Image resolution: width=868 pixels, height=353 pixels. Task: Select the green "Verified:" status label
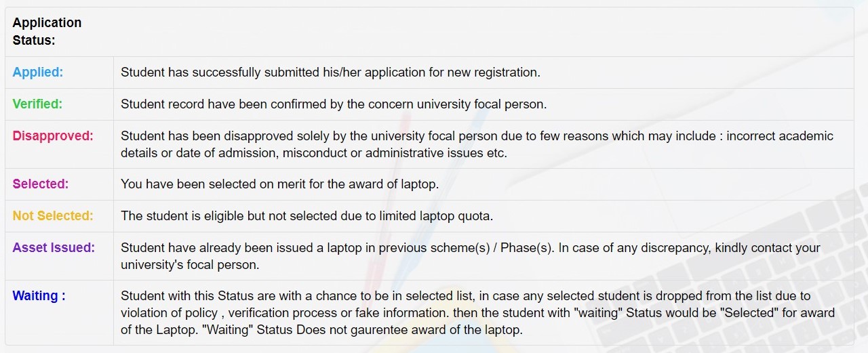click(37, 104)
